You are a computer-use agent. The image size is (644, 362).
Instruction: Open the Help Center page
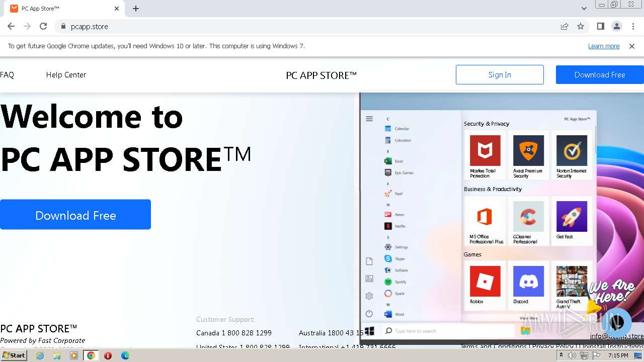point(66,75)
